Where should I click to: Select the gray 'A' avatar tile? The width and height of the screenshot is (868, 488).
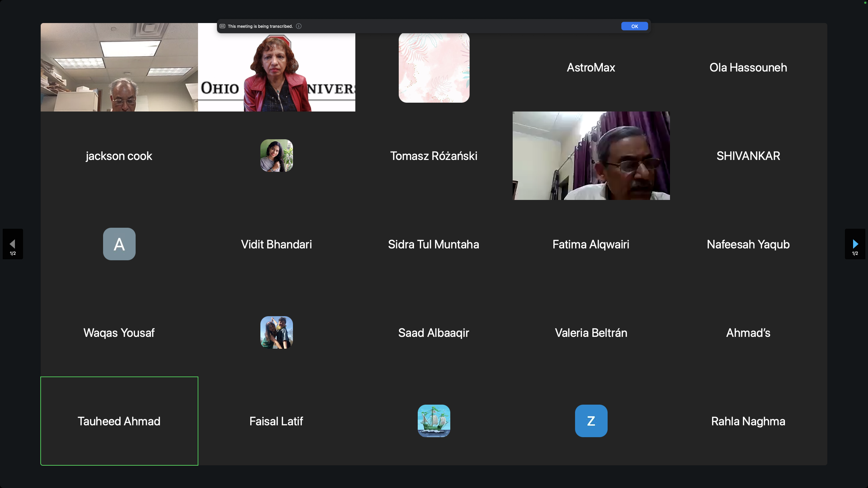(119, 244)
